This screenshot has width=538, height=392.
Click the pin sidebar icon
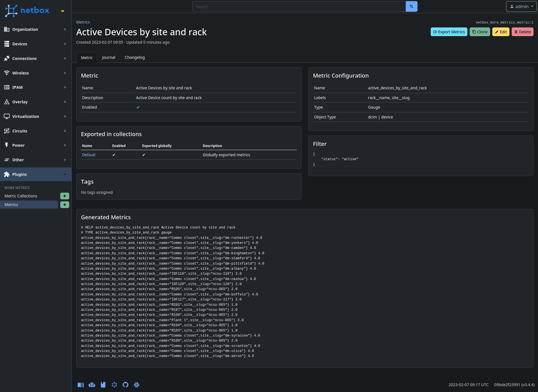tap(62, 11)
